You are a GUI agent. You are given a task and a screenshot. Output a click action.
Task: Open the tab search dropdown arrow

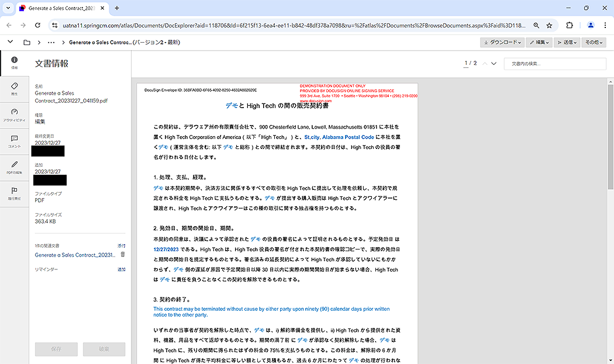click(x=8, y=8)
